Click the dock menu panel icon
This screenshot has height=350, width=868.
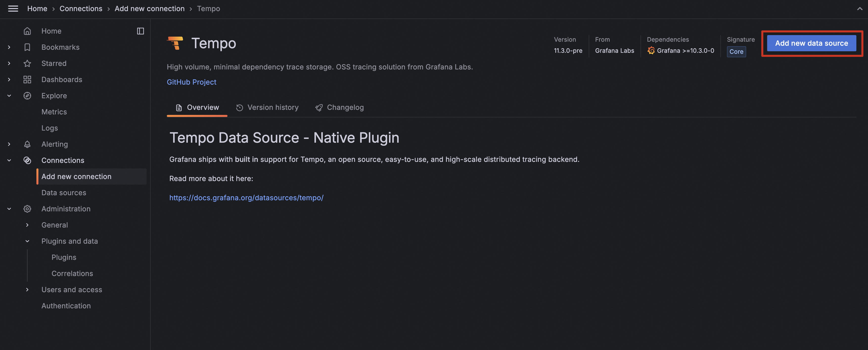(x=141, y=31)
